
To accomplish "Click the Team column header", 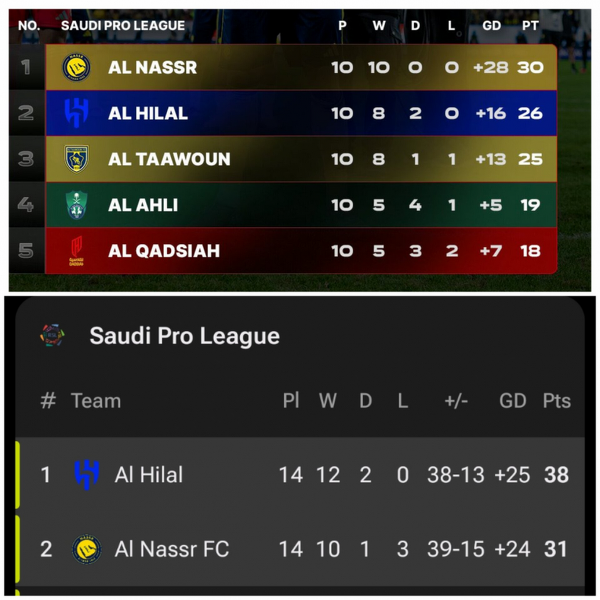I will 95,401.
